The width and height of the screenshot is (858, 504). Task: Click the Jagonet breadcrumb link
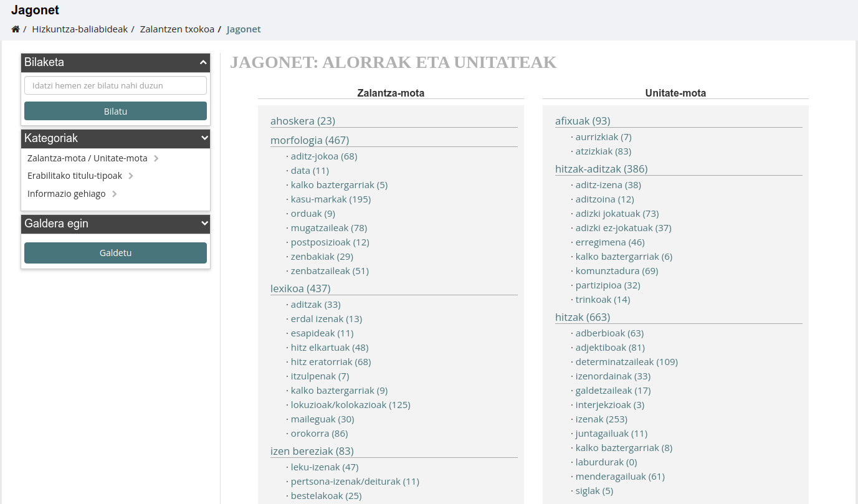pos(244,29)
